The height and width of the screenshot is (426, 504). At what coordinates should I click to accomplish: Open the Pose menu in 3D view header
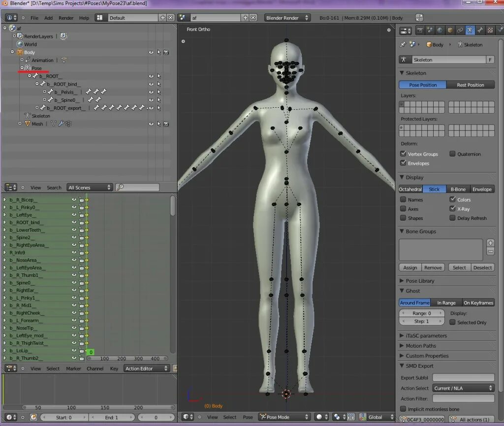tap(248, 417)
